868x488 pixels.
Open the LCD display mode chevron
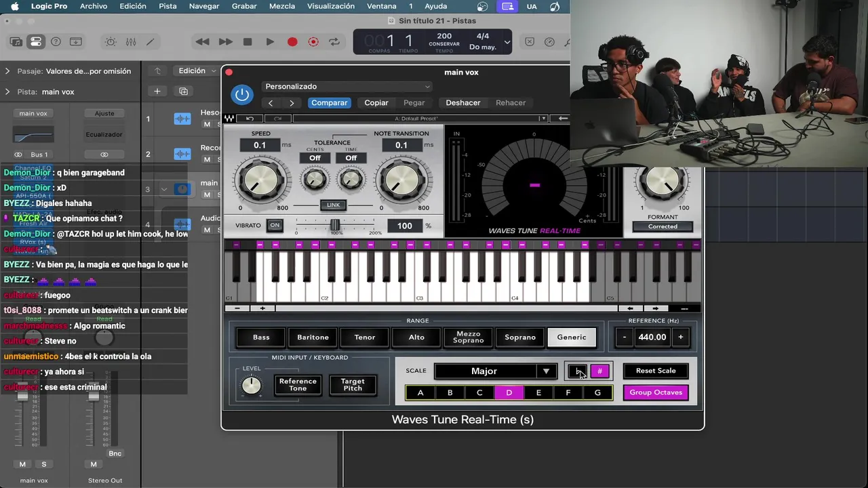pos(507,41)
